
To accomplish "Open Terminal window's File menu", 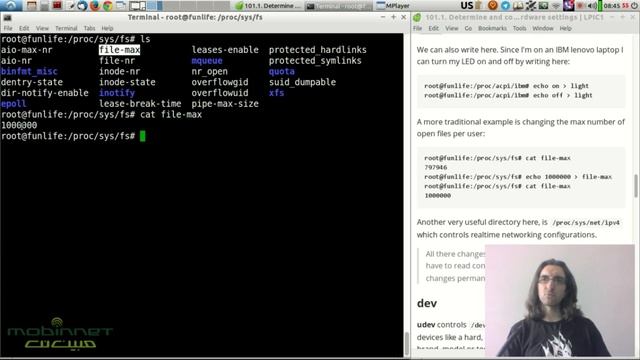I will pos(8,28).
